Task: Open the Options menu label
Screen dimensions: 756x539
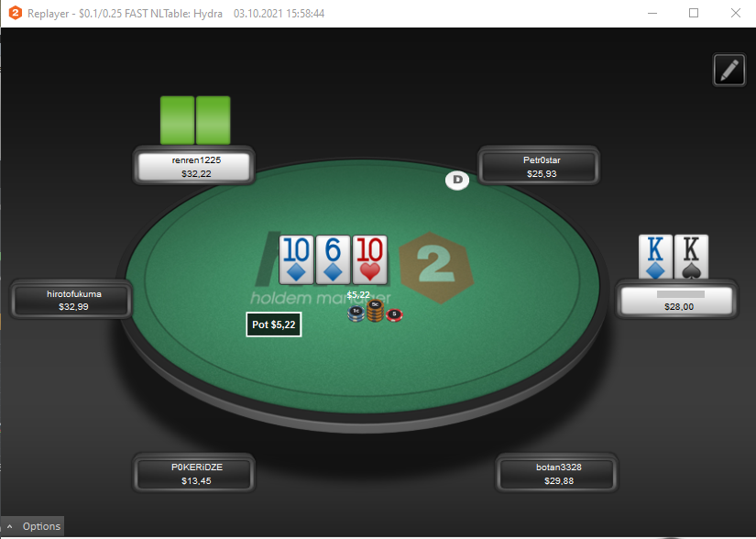Action: tap(41, 526)
